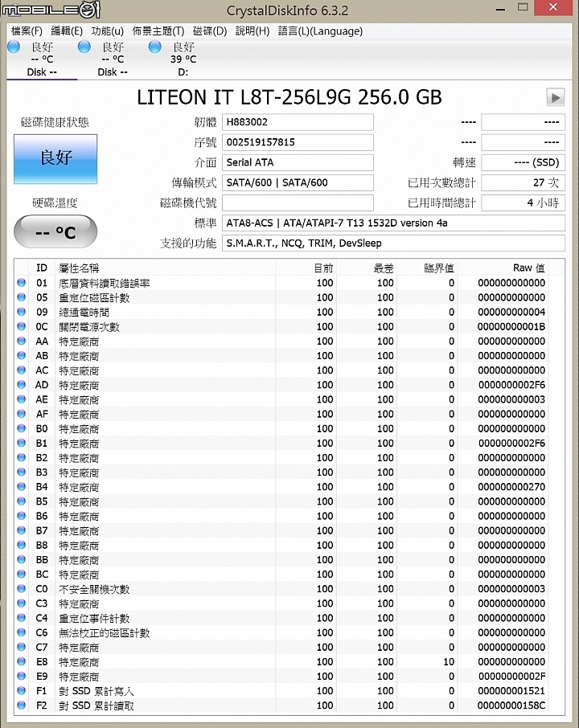Click the status circle icon for attribute E8
The width and height of the screenshot is (579, 728).
[x=22, y=661]
